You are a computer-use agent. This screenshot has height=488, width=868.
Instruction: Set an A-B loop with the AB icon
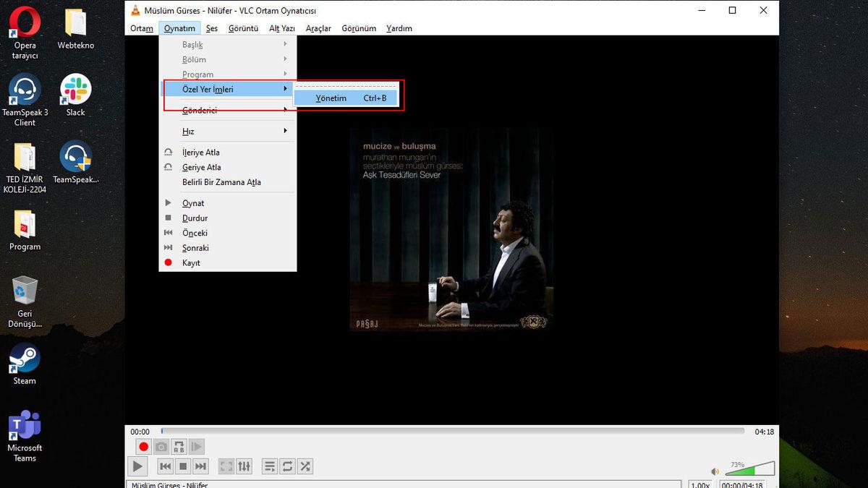179,446
